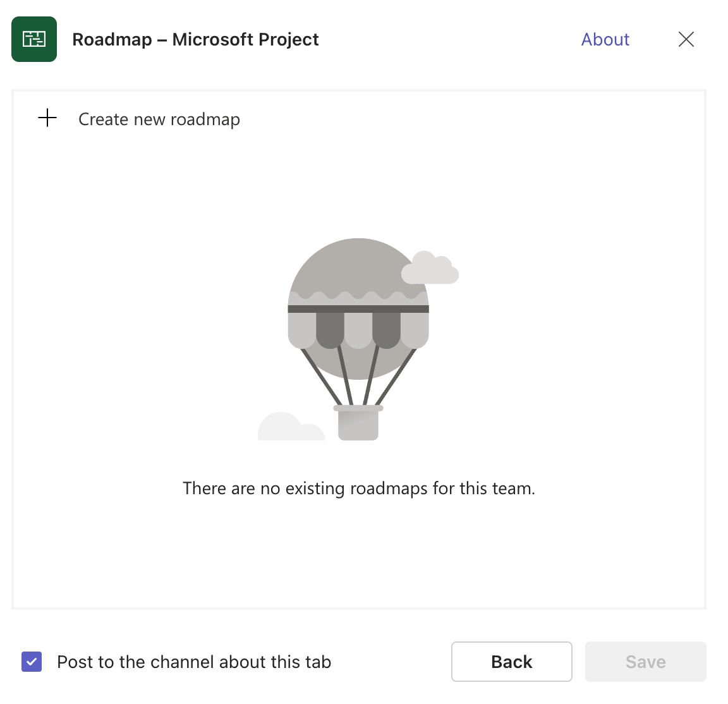Image resolution: width=728 pixels, height=704 pixels.
Task: Click the Roadmap logo in the top-left corner
Action: 33,39
